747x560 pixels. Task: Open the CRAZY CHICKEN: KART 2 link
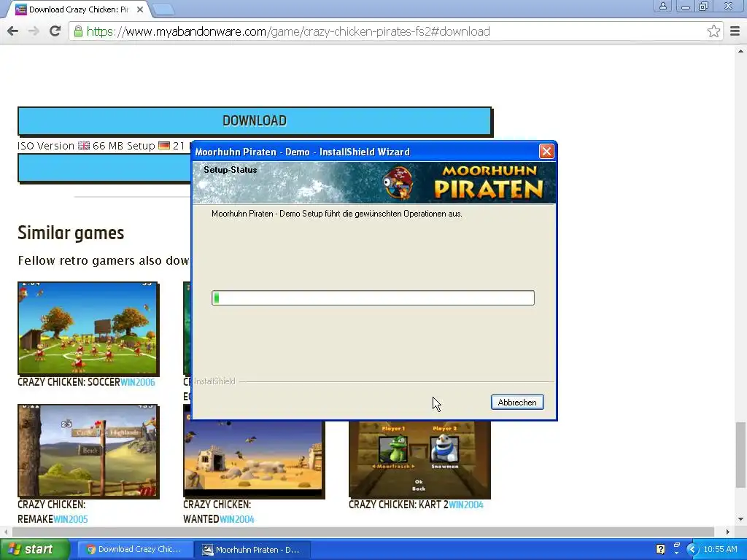(x=398, y=505)
